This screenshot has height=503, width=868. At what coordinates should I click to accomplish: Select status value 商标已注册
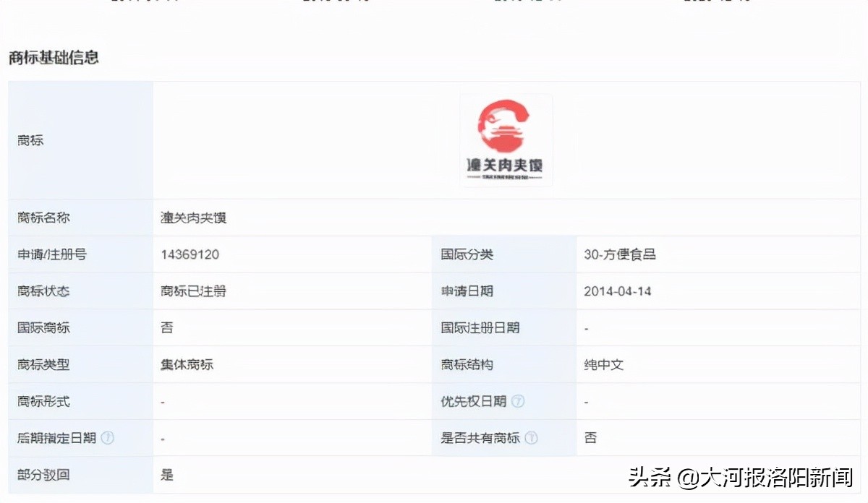194,291
